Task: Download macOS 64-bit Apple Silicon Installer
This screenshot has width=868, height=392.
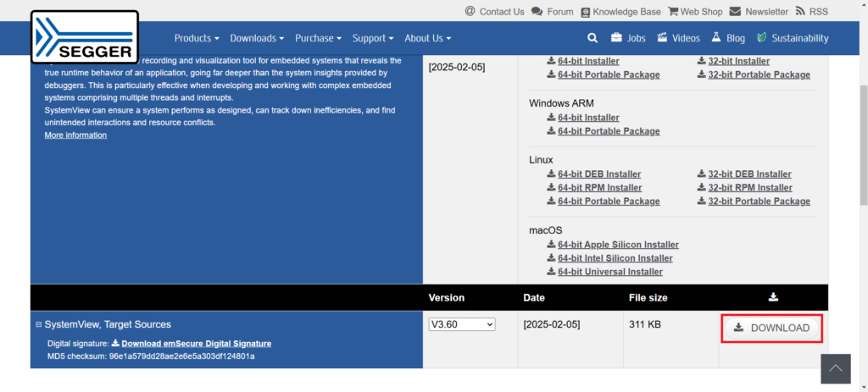Action: [618, 245]
